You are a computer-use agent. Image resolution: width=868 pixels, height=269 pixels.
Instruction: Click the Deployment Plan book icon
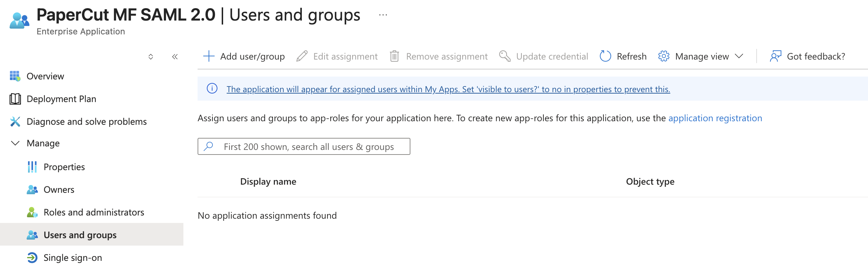[15, 99]
